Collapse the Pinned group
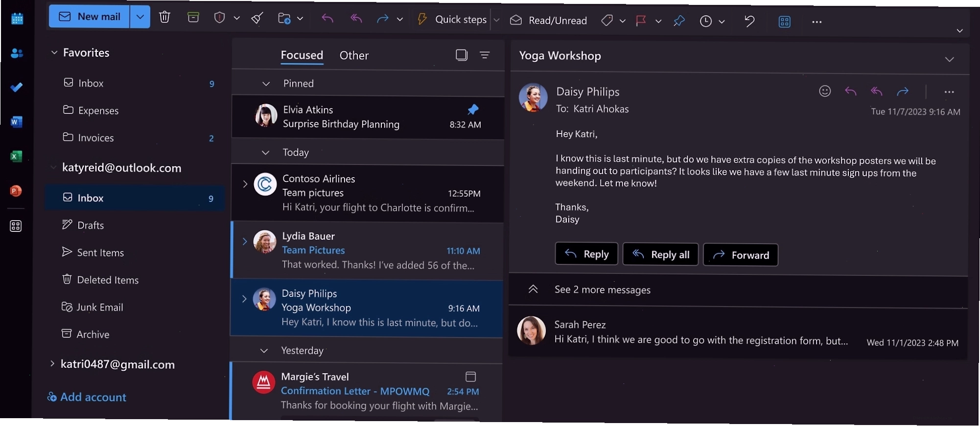The width and height of the screenshot is (980, 426). point(266,84)
